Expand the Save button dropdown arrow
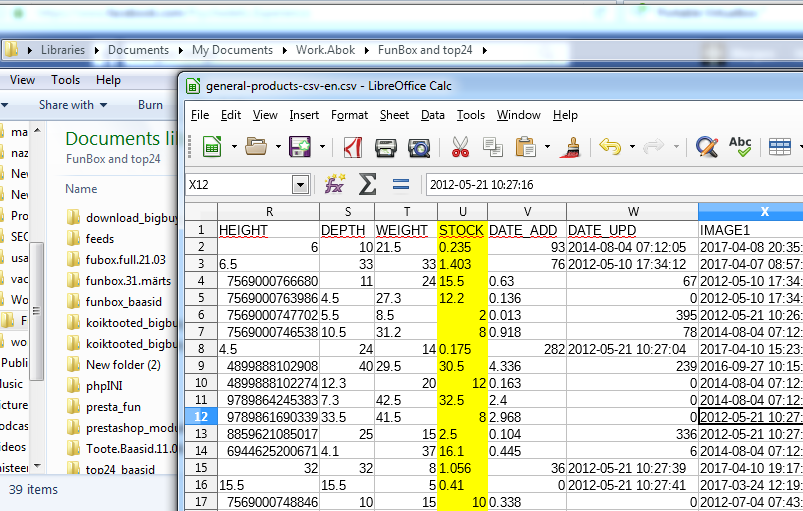Screen dimensions: 803x511 click(x=322, y=148)
